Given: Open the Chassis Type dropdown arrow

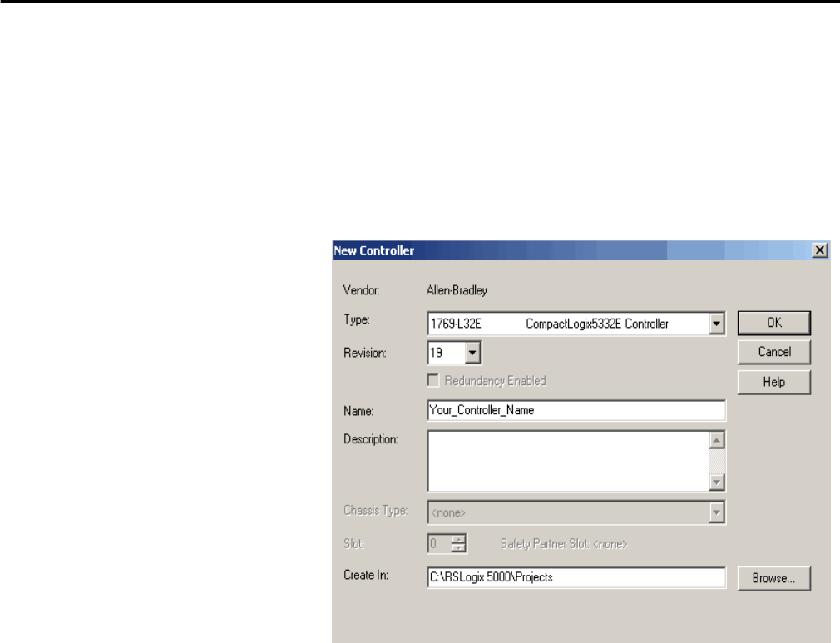Looking at the screenshot, I should point(716,512).
